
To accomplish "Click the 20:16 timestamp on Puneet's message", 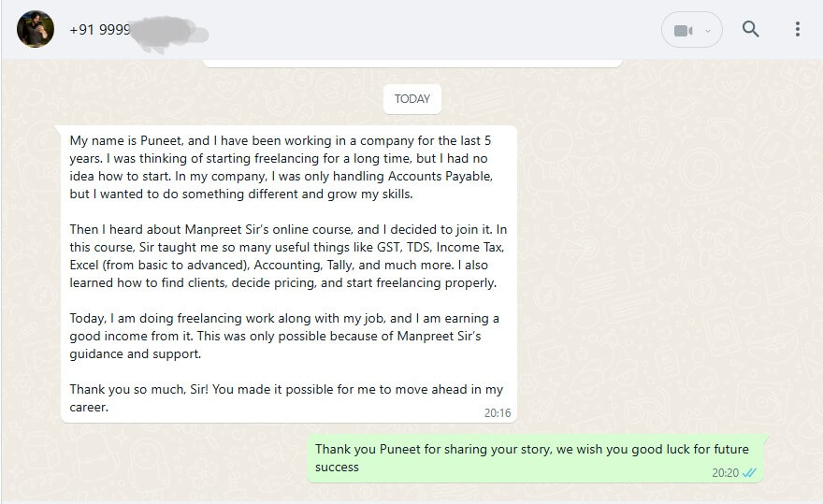I will [498, 412].
